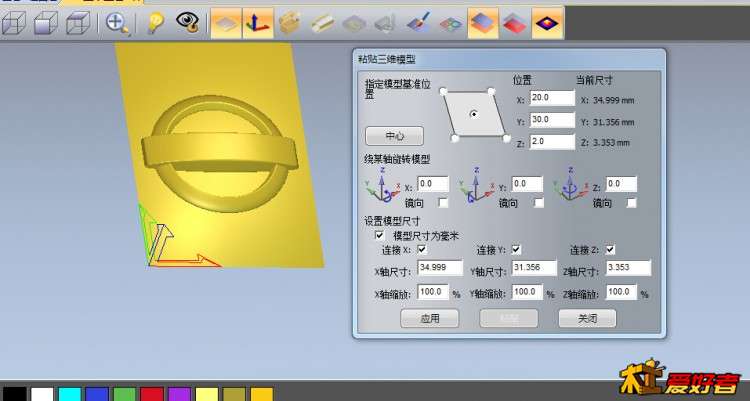
Task: Pick the orange colour swatch
Action: [x=262, y=394]
